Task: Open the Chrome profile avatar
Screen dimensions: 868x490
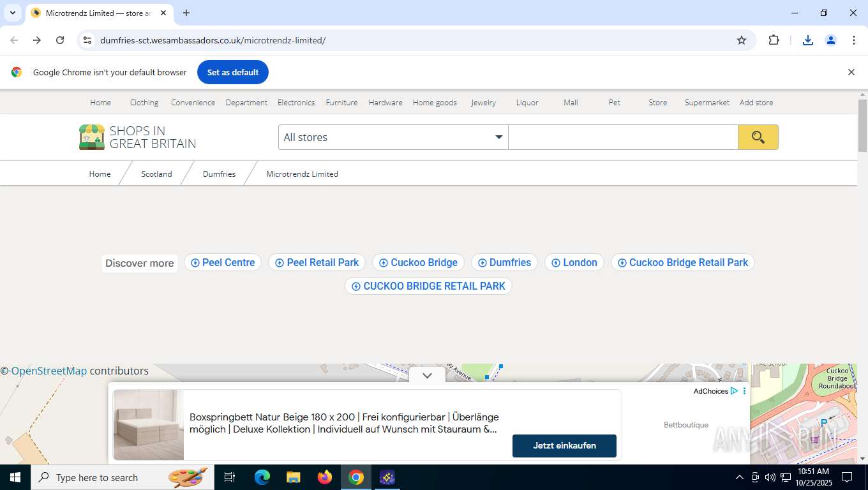Action: tap(831, 40)
